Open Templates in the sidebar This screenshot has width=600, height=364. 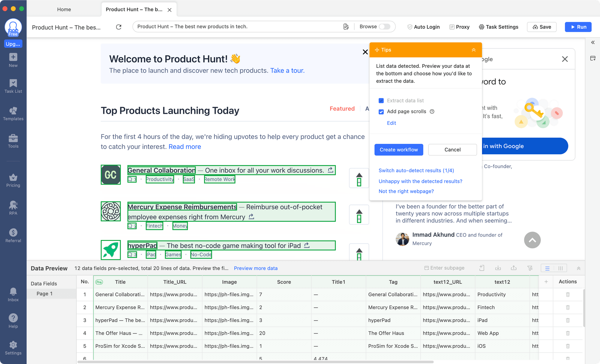tap(13, 114)
